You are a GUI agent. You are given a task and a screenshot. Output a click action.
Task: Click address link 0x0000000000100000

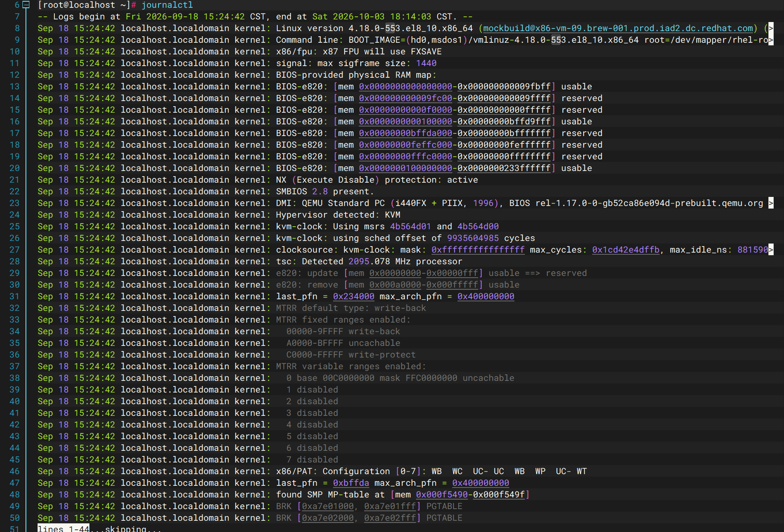406,121
